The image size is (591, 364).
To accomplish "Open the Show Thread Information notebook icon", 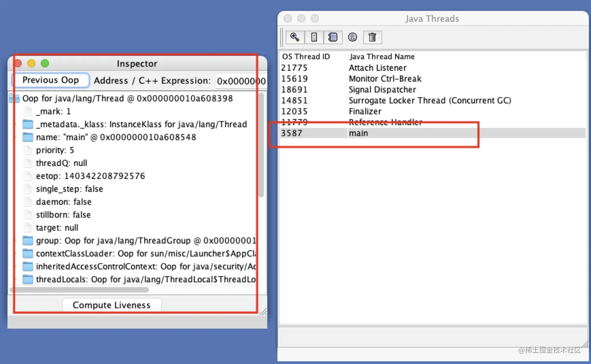I will click(x=333, y=37).
